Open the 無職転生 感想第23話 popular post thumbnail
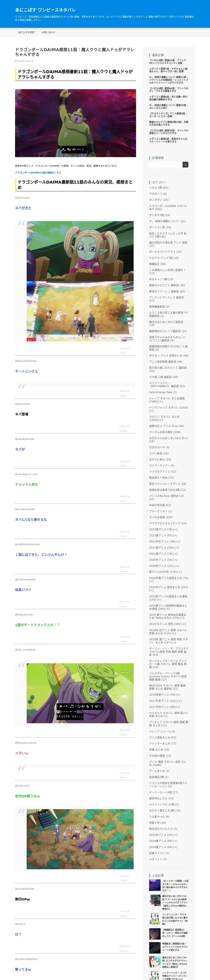The image size is (210, 980). (x=155, y=934)
